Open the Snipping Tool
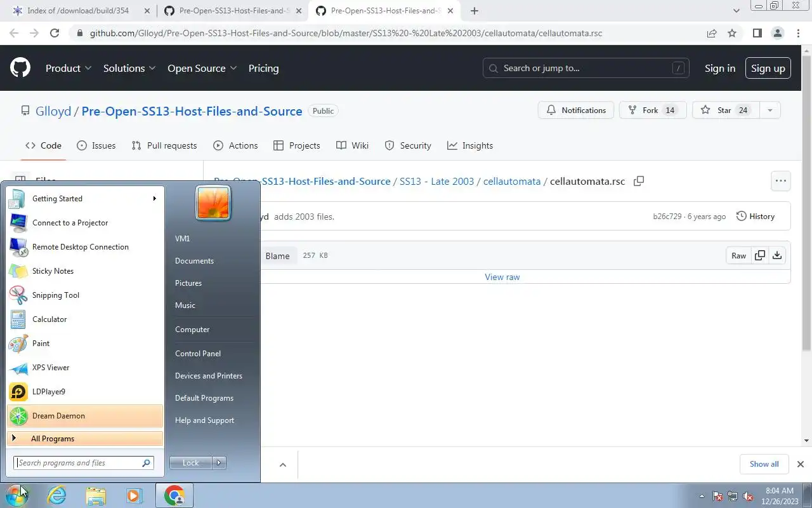This screenshot has height=508, width=812. tap(85, 295)
